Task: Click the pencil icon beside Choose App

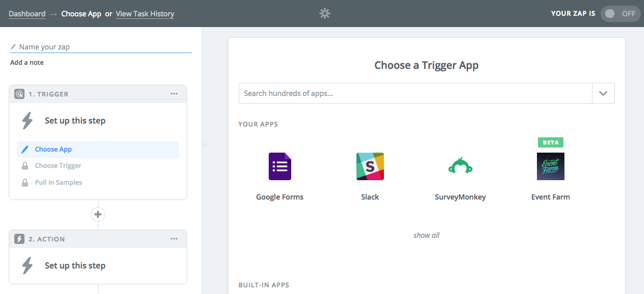Action: pos(25,150)
